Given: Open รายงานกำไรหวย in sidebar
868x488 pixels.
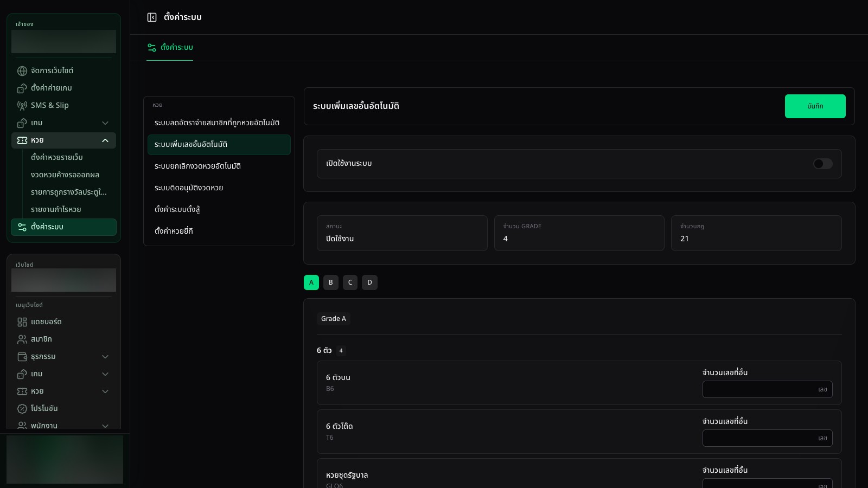Looking at the screenshot, I should [56, 209].
